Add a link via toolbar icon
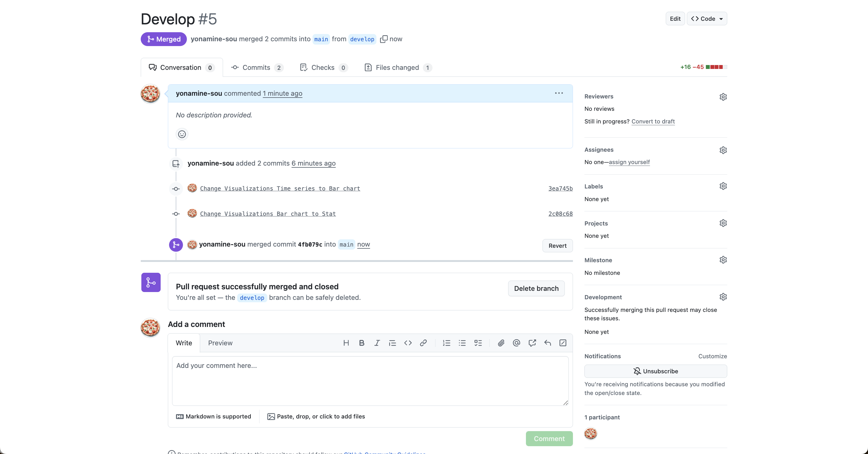The image size is (868, 454). click(x=423, y=343)
